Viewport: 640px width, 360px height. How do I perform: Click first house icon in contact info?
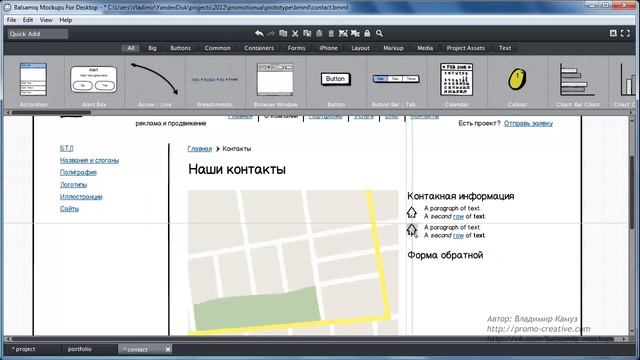point(411,212)
